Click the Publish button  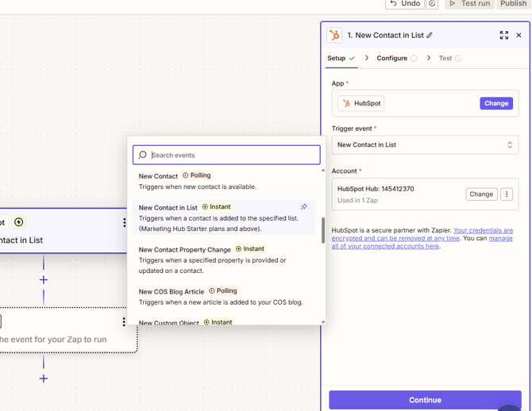(513, 4)
